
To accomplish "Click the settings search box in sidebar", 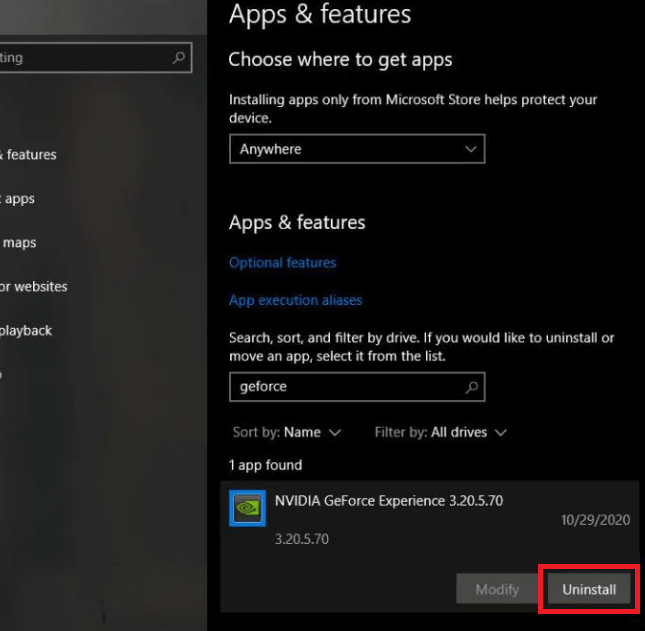I will (x=95, y=58).
